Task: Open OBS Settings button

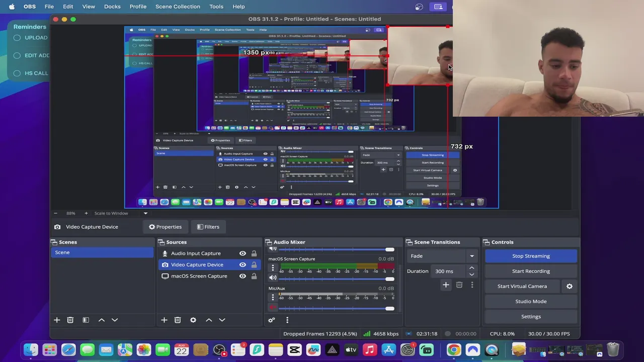Action: 531,316
